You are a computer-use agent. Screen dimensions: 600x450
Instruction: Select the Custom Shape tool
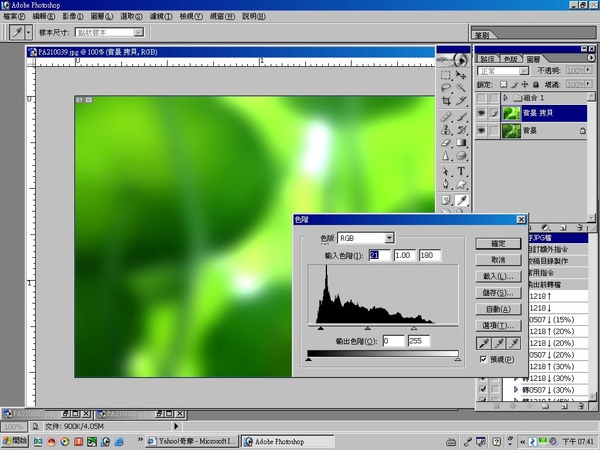click(x=461, y=184)
